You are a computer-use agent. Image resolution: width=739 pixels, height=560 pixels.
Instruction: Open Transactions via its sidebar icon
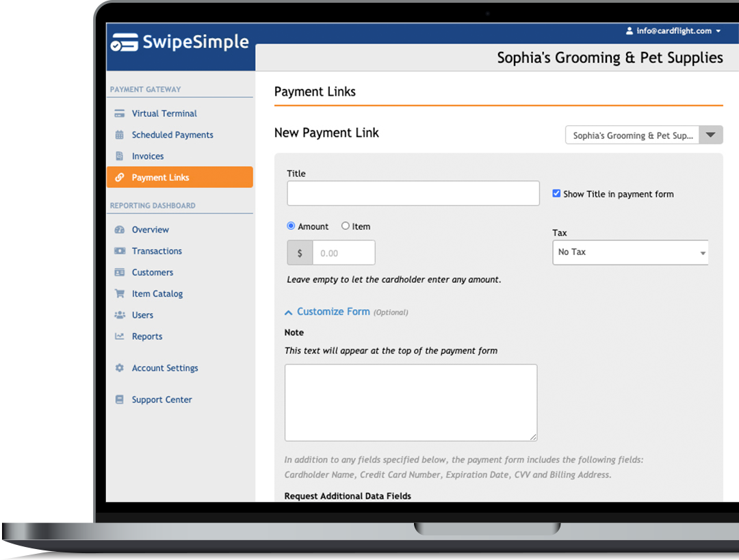pos(120,251)
